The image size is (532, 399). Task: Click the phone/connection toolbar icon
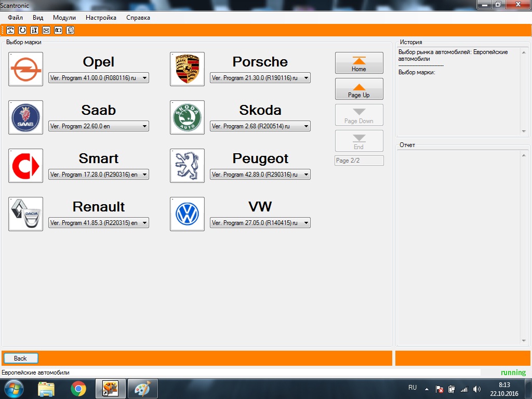pos(10,30)
